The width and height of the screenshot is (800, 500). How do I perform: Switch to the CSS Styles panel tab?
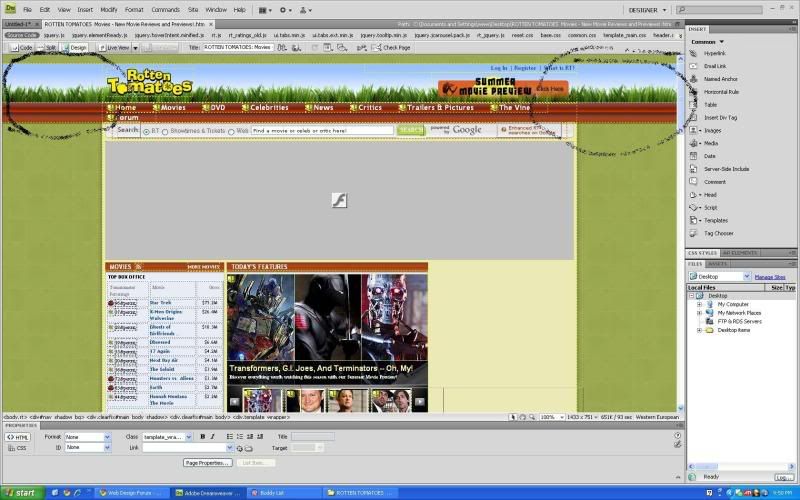tap(702, 253)
